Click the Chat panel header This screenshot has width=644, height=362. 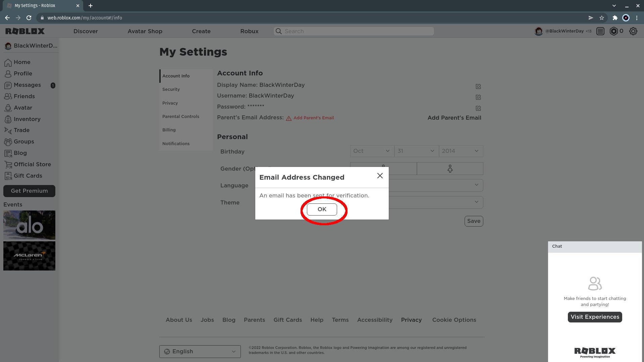click(595, 246)
